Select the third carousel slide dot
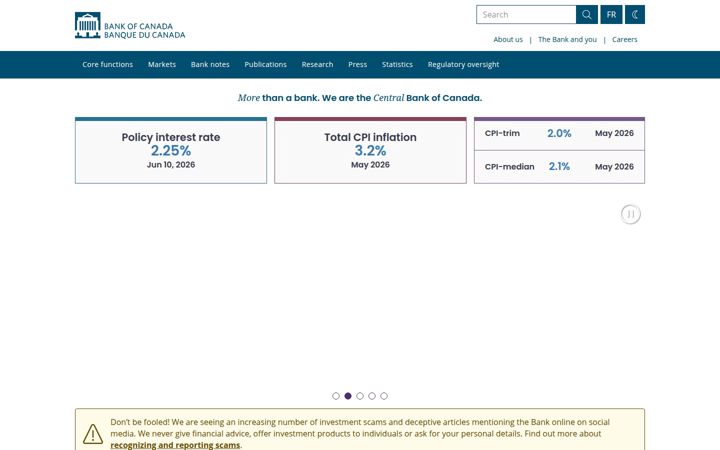This screenshot has width=720, height=450. 360,396
